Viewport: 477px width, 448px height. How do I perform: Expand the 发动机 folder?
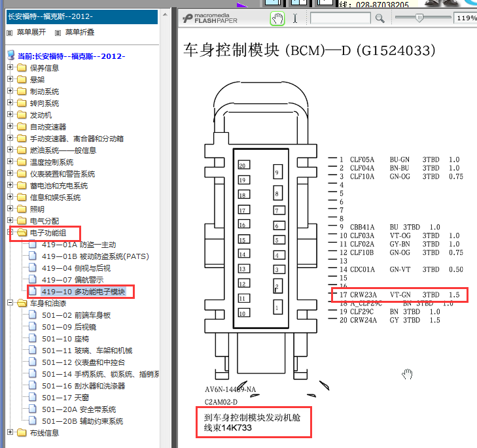point(10,114)
